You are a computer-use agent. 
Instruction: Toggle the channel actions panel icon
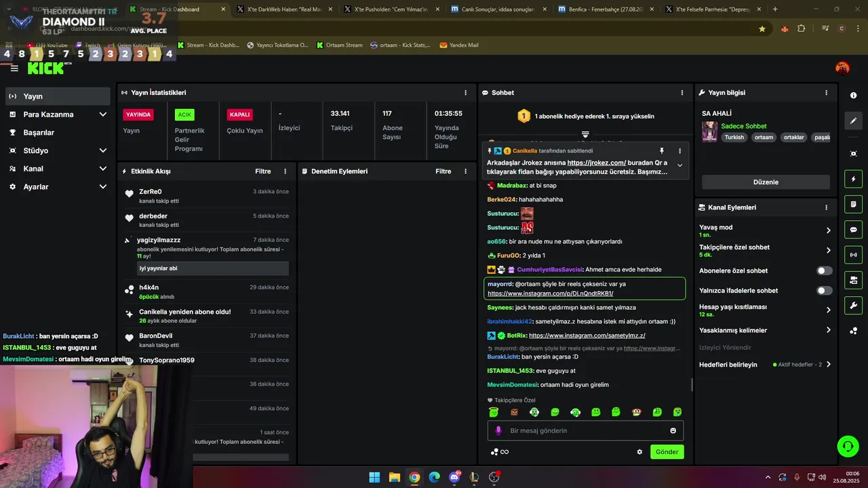click(853, 280)
